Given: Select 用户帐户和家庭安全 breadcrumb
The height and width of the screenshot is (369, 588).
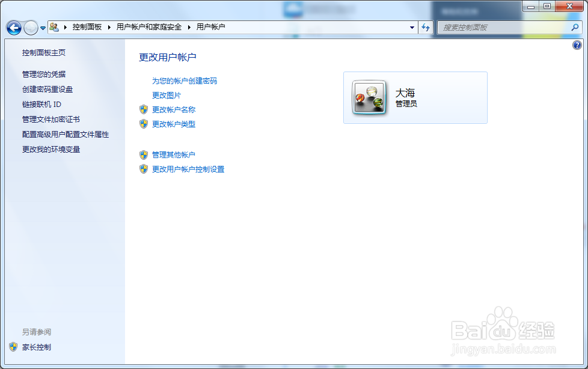Looking at the screenshot, I should tap(149, 27).
